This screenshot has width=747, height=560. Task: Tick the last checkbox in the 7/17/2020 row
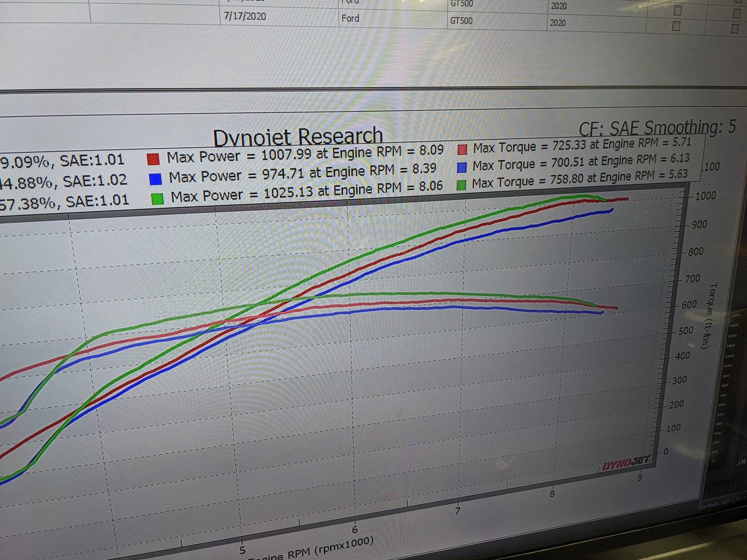734,29
